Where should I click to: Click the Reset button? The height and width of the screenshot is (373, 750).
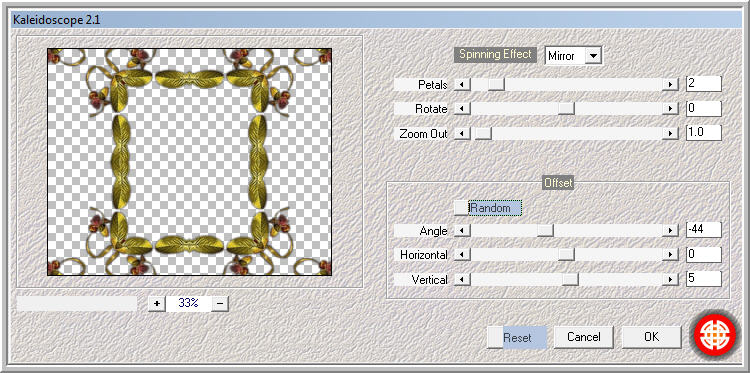tap(517, 338)
